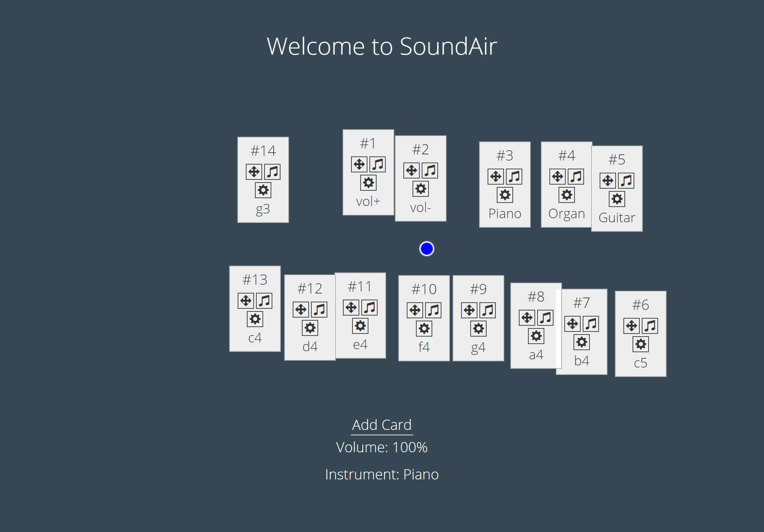This screenshot has height=532, width=764.
Task: Open the gear icon on card #12 d4
Action: 310,328
